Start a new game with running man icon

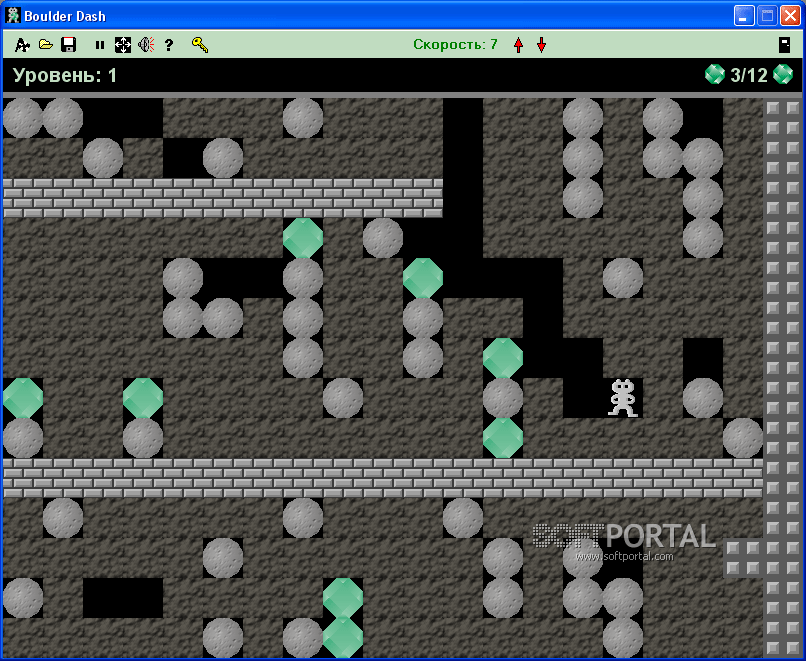pyautogui.click(x=22, y=45)
